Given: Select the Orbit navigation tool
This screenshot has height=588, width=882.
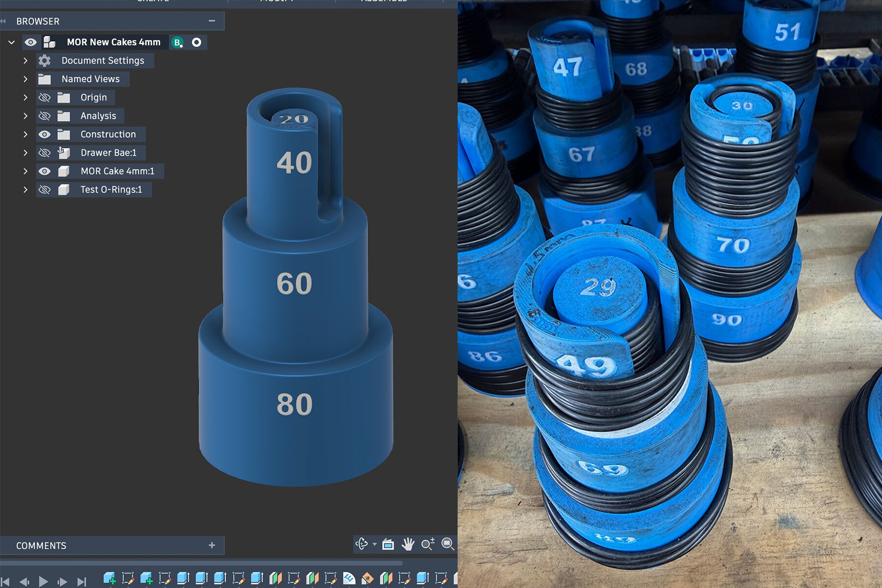Looking at the screenshot, I should point(362,544).
